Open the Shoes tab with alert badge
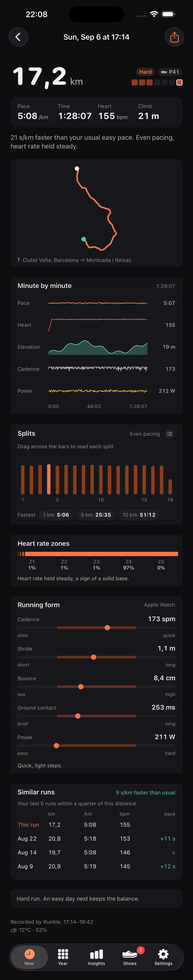Image resolution: width=193 pixels, height=980 pixels. (130, 957)
